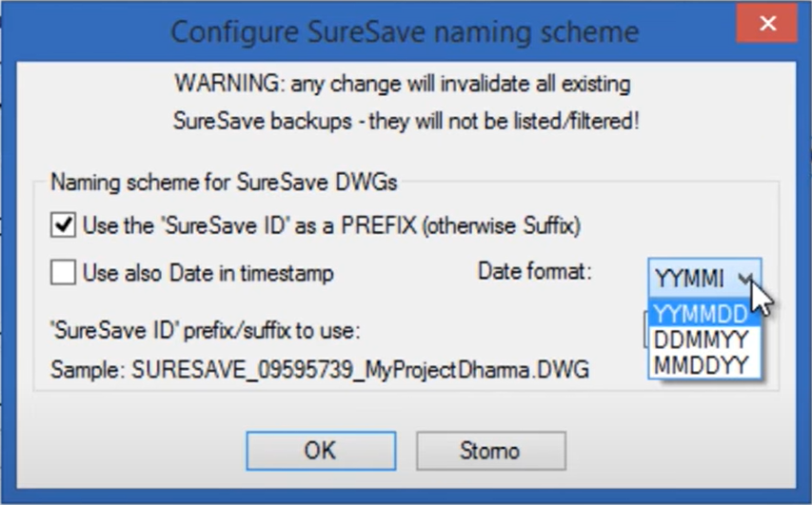This screenshot has height=505, width=812.
Task: Click the 'SureSave ID' as a PREFIX label text
Action: point(331,225)
